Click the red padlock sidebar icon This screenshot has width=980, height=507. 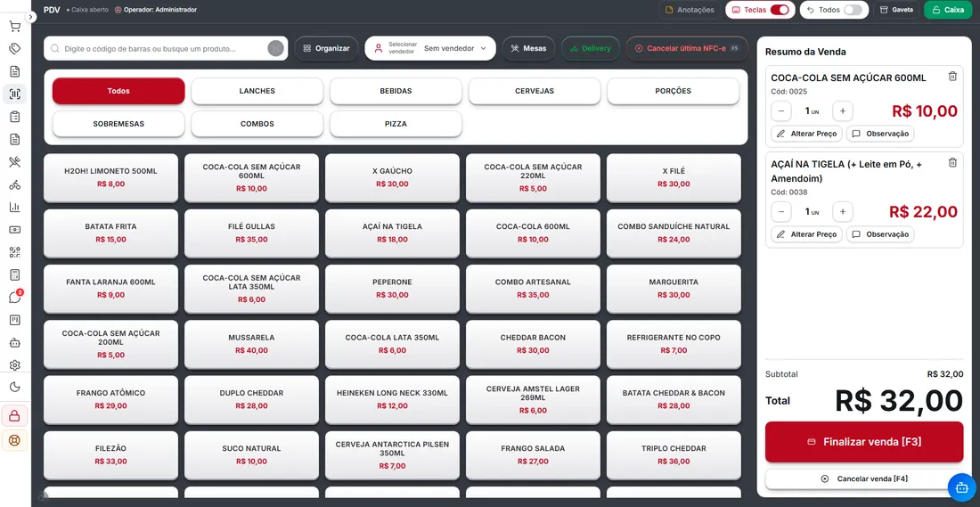(14, 416)
